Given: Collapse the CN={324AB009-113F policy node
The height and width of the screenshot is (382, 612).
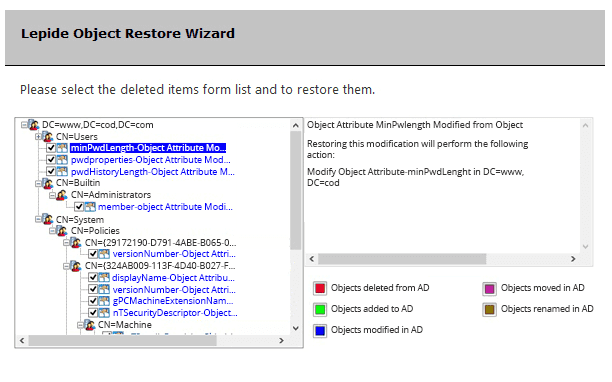Looking at the screenshot, I should 66,266.
